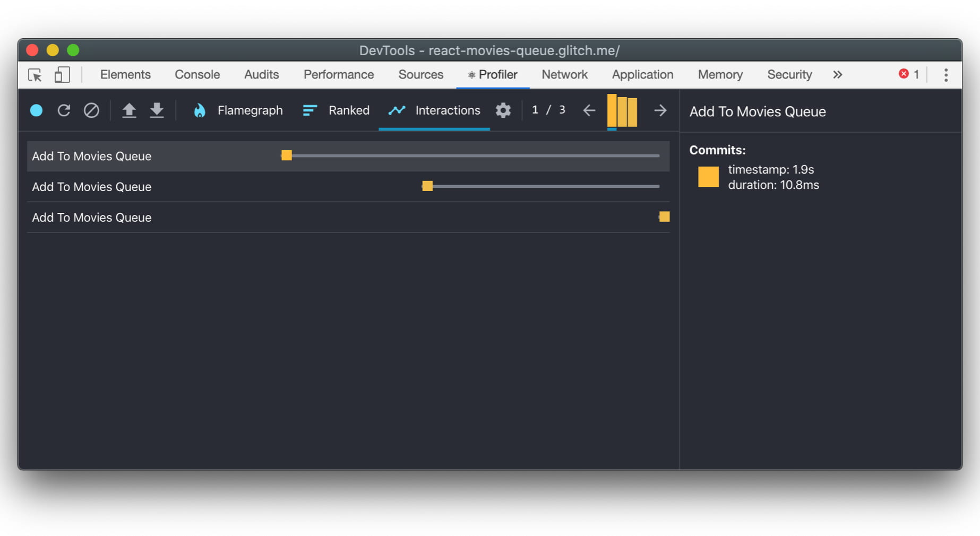Click the red error count indicator
Screen dimensions: 980x536
[908, 74]
